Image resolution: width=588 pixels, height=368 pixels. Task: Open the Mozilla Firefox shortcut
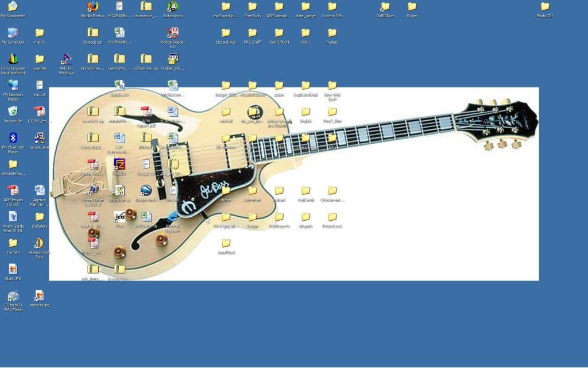[92, 7]
